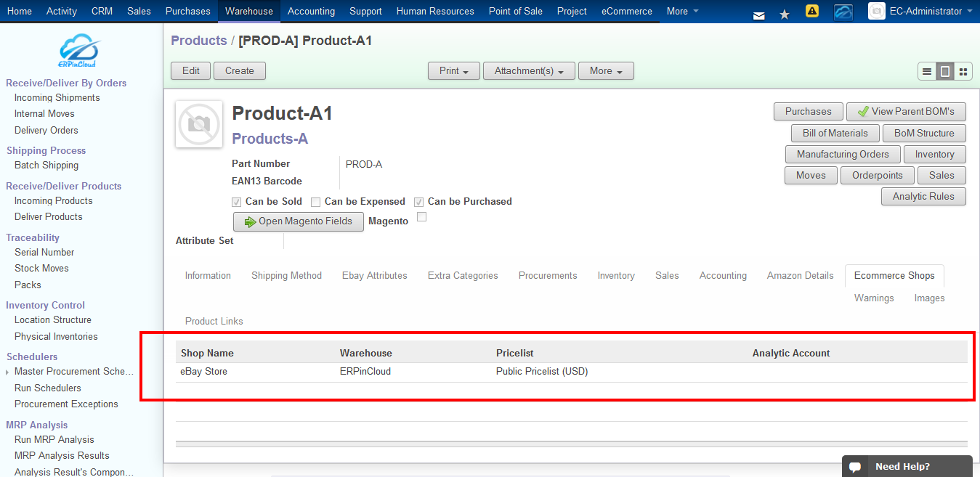980x477 pixels.
Task: Switch to form view icon
Action: point(945,71)
